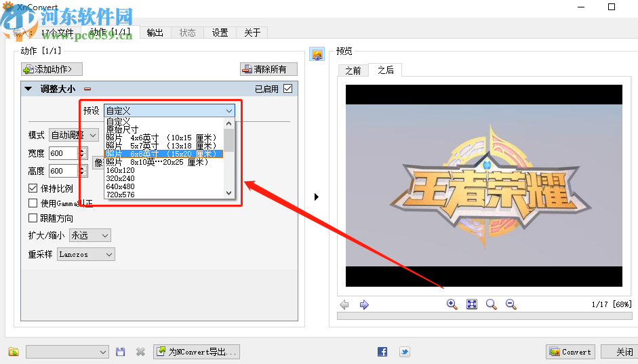Save the current script preset
Viewport: 638px width, 364px height.
click(x=121, y=352)
